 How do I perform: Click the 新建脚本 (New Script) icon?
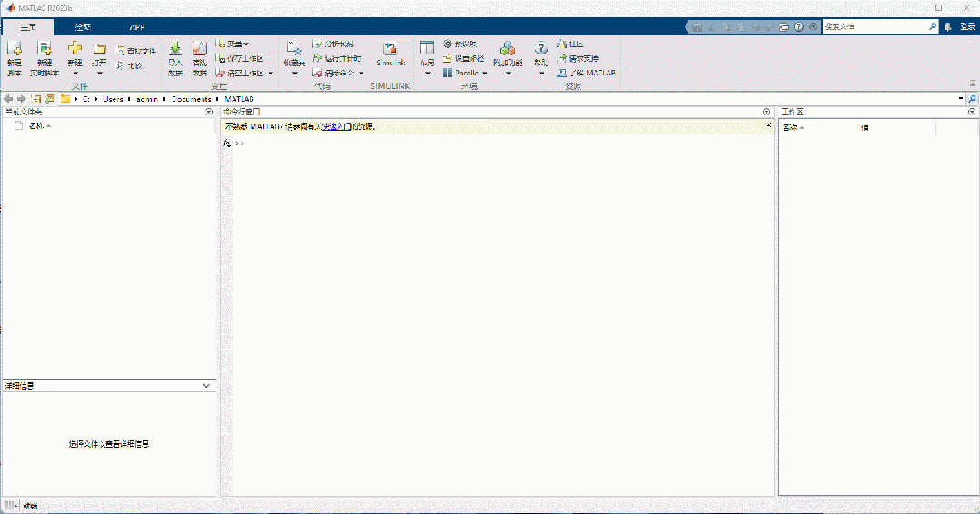(15, 49)
